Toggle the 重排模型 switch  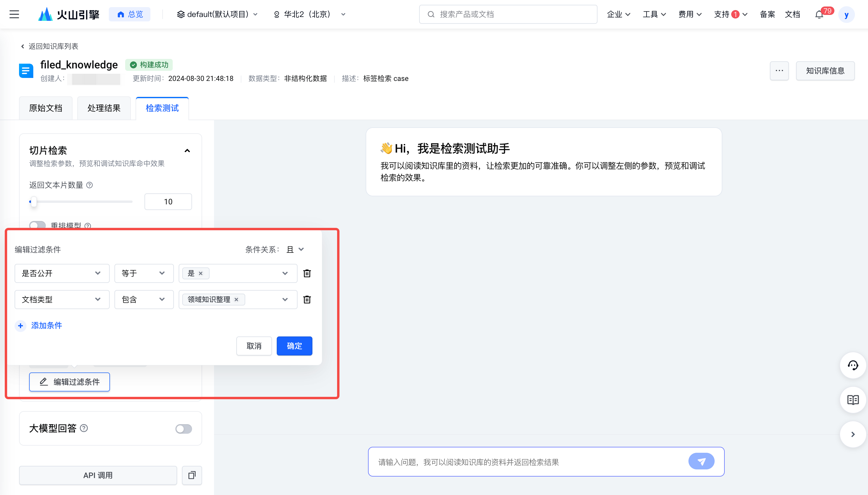(x=37, y=225)
